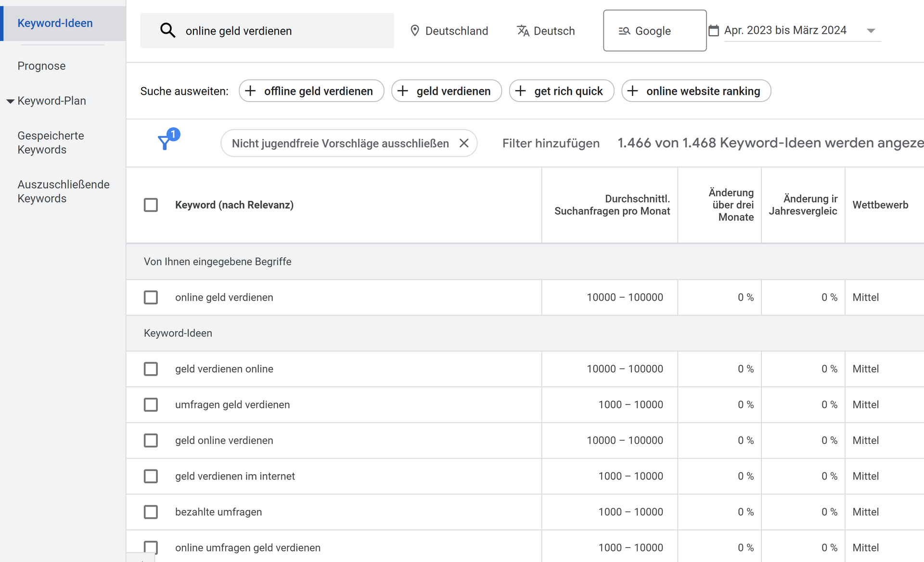The width and height of the screenshot is (924, 562).
Task: Collapse the Keyword-Plan section
Action: point(10,101)
